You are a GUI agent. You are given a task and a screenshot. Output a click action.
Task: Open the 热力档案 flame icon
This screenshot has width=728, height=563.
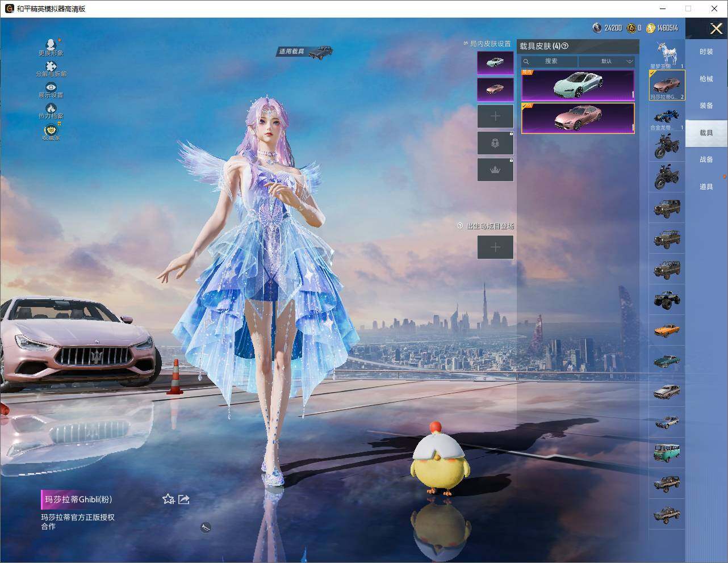pos(51,108)
